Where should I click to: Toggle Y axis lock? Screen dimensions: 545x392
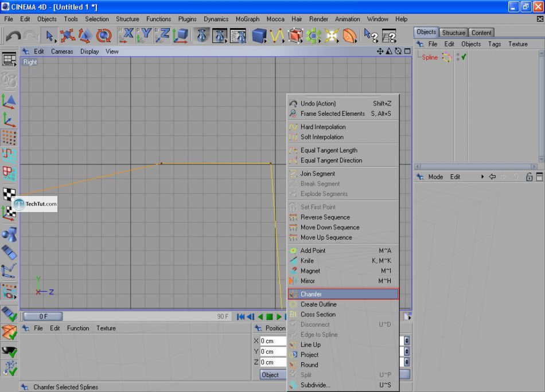pyautogui.click(x=144, y=36)
